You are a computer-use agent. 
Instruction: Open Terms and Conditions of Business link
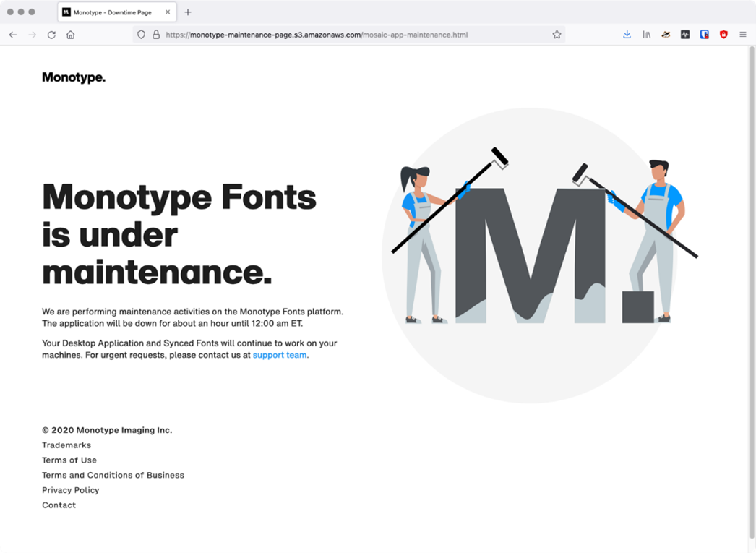coord(113,475)
